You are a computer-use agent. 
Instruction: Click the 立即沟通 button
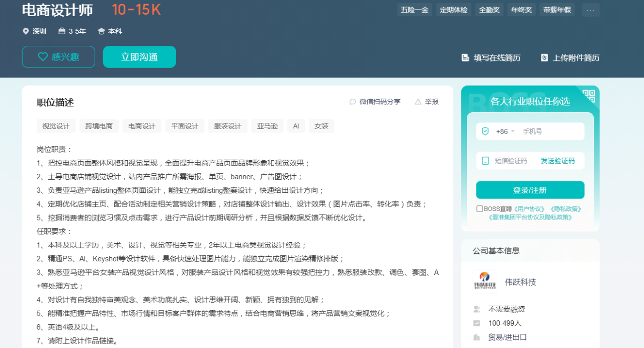(139, 57)
